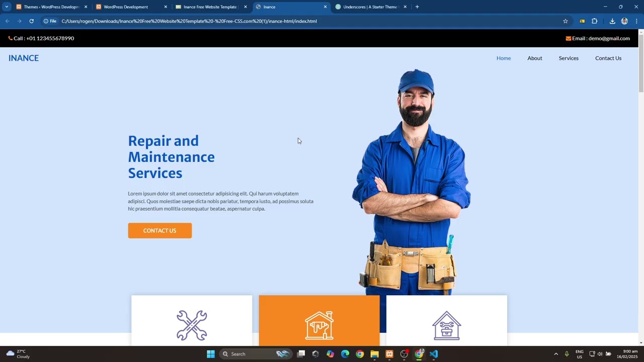Open Task View on the taskbar
This screenshot has height=362, width=644.
[301, 354]
